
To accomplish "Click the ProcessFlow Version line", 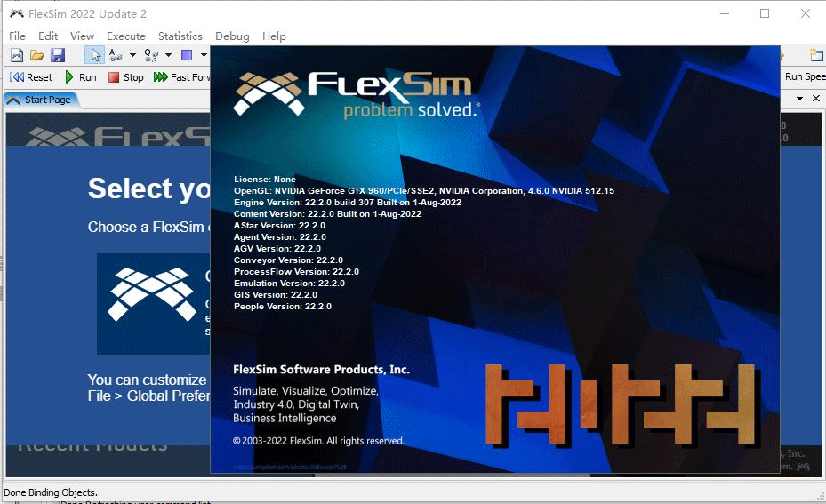I will (x=297, y=272).
